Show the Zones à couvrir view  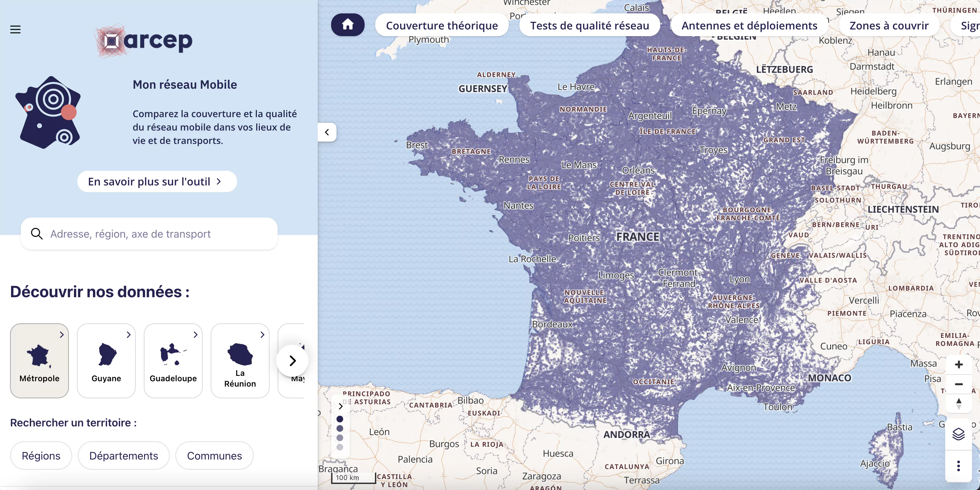889,25
